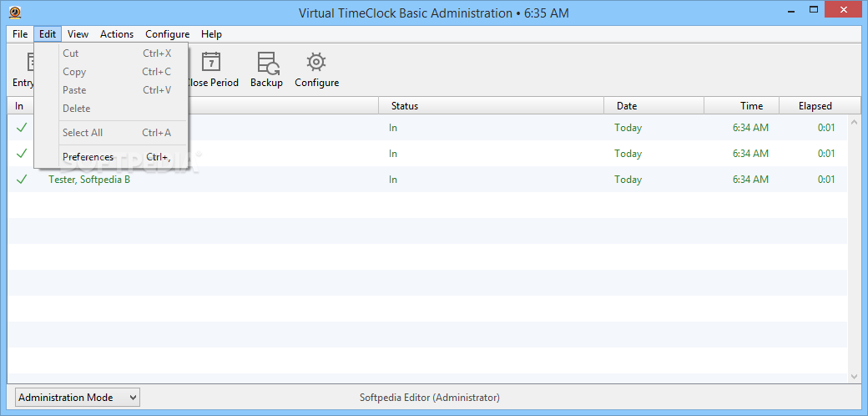Expand the Administration Mode dropdown
The width and height of the screenshot is (868, 416).
point(78,397)
